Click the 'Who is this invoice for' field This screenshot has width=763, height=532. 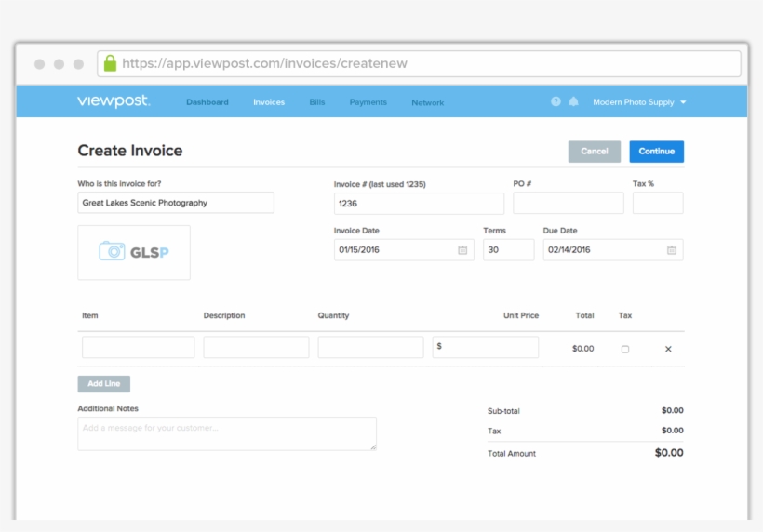point(176,203)
